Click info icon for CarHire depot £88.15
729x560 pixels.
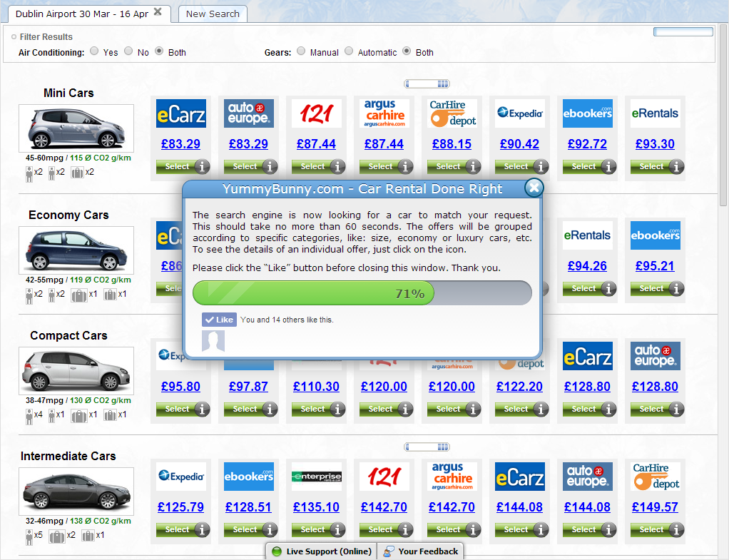pos(474,166)
